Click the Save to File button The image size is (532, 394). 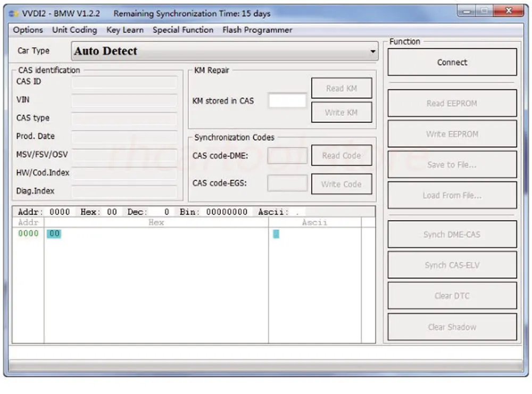[x=452, y=164]
